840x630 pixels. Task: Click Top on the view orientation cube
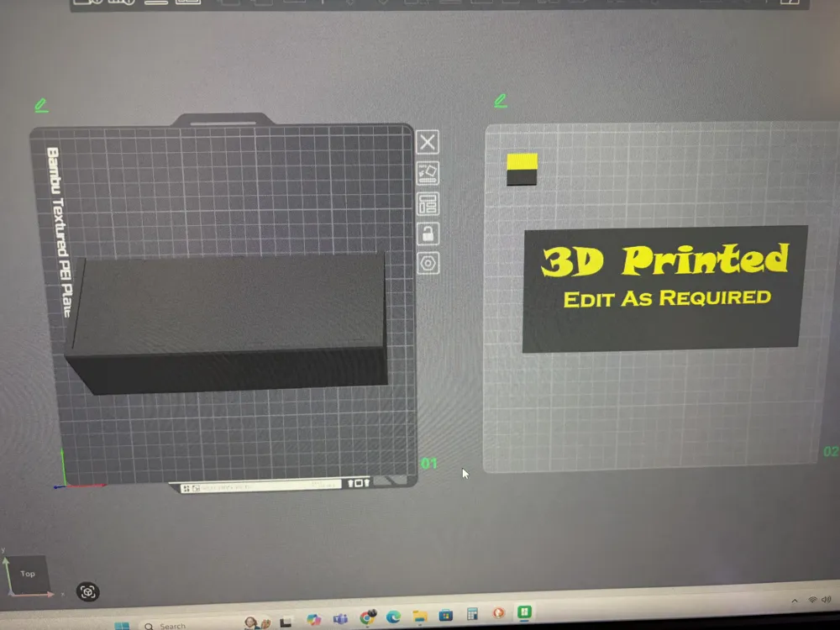click(x=27, y=575)
